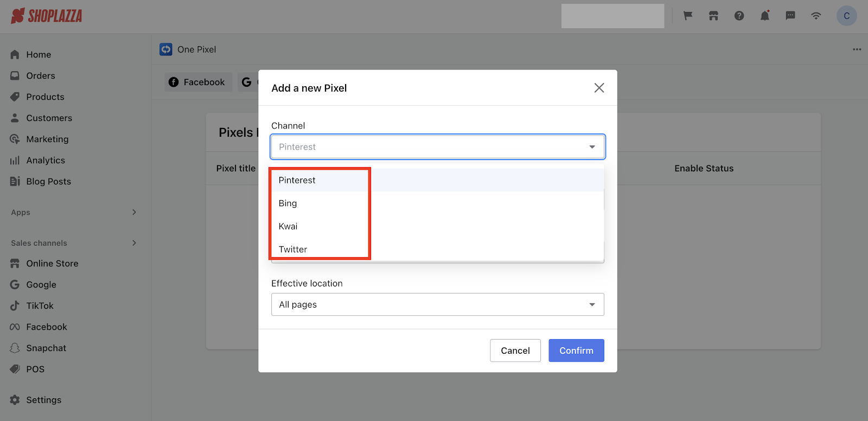The height and width of the screenshot is (421, 868).
Task: Select Twitter from channel list
Action: pyautogui.click(x=438, y=250)
